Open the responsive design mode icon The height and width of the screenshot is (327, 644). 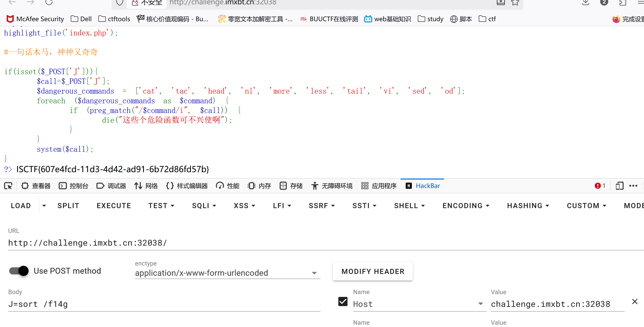619,186
